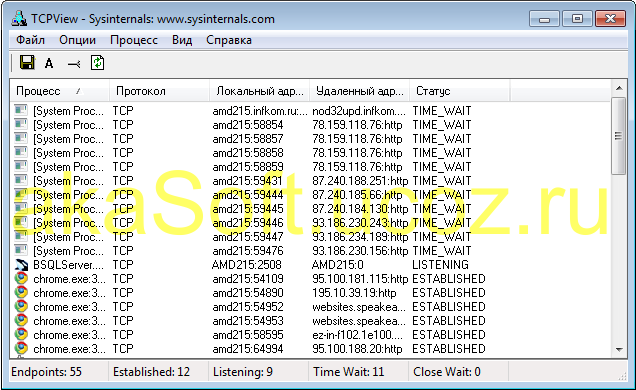Open the Вид menu
This screenshot has width=636, height=390.
[x=182, y=40]
